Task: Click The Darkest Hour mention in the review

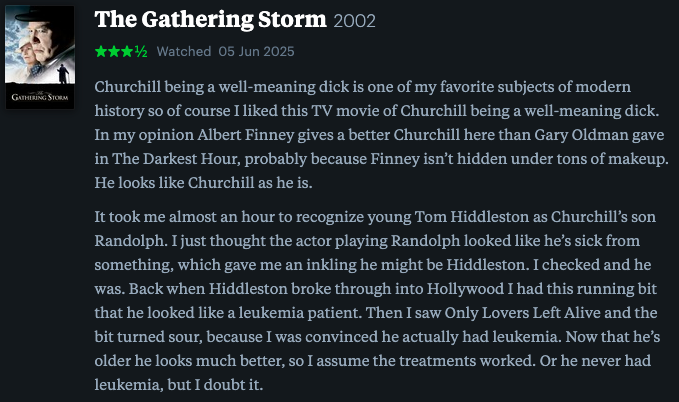Action: [x=174, y=159]
